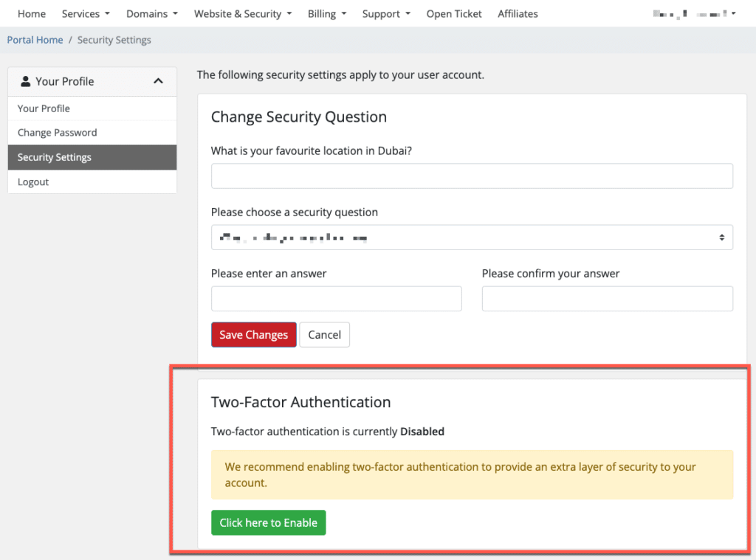The image size is (756, 560).
Task: Click the favourite location answer field
Action: click(472, 176)
